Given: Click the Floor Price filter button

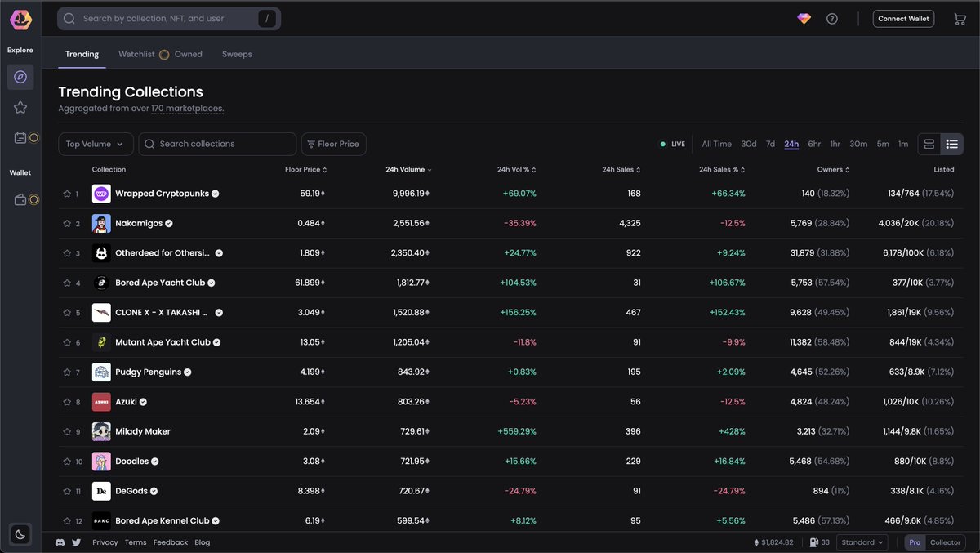Looking at the screenshot, I should tap(334, 144).
